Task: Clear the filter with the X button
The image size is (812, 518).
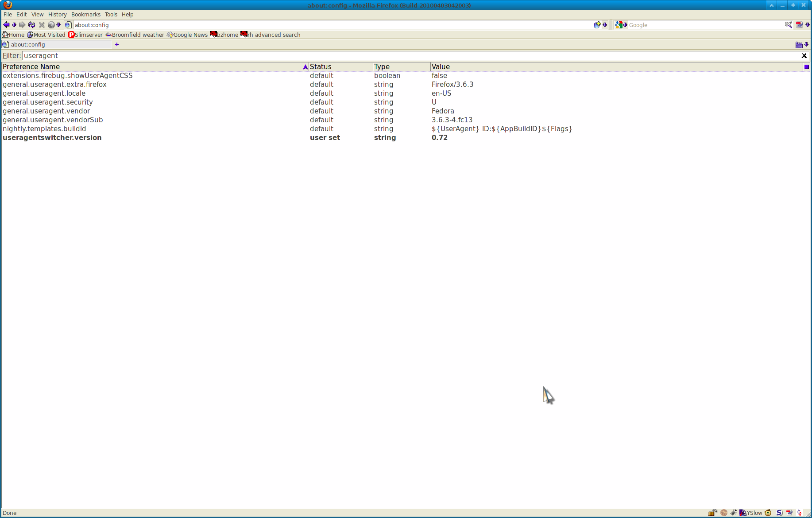Action: coord(804,55)
